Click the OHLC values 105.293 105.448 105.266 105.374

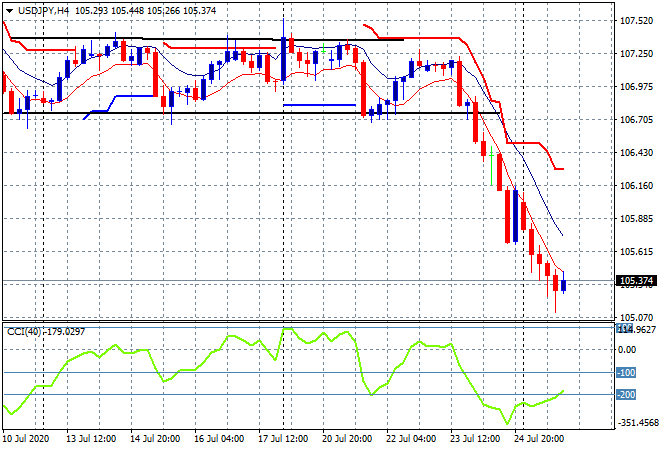145,11
